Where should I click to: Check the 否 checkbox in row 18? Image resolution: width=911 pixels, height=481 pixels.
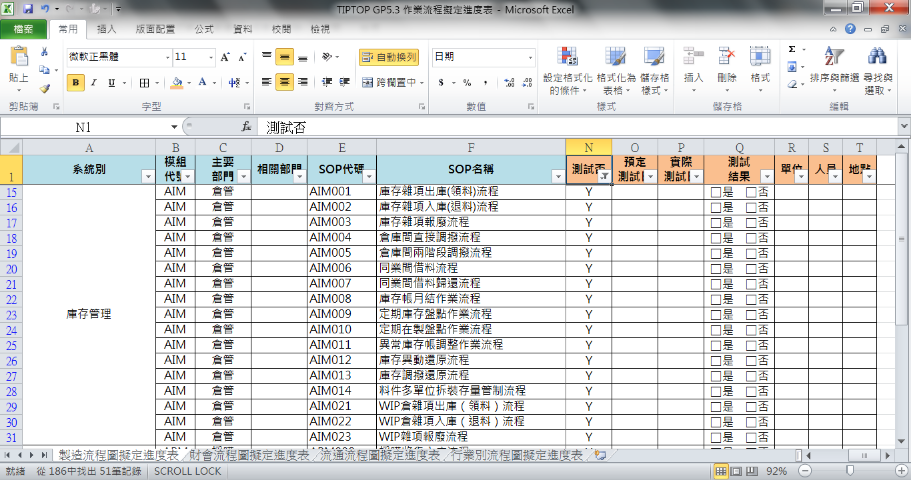point(750,237)
